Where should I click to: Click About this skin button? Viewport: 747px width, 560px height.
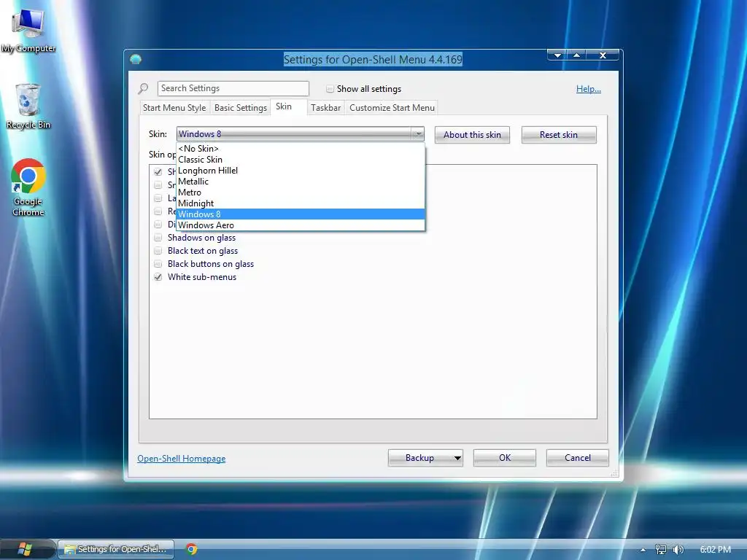[x=472, y=135]
